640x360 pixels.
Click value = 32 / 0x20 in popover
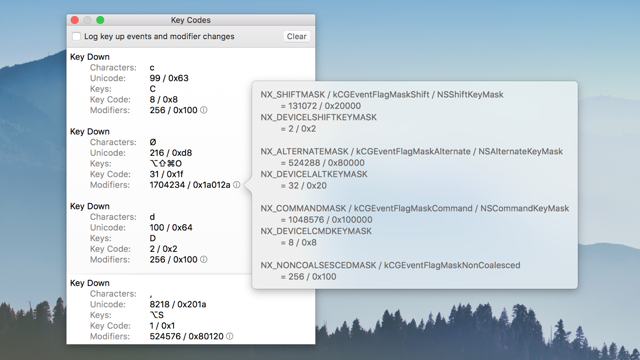(x=304, y=185)
